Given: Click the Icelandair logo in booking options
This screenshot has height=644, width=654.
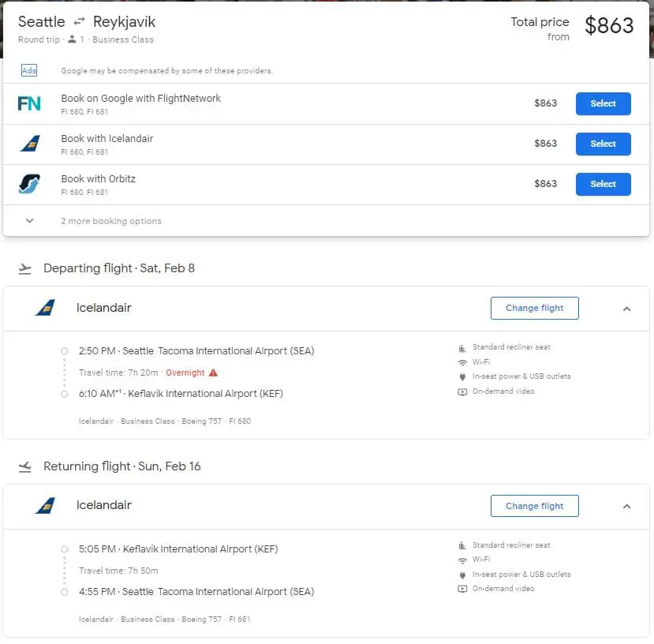Looking at the screenshot, I should pos(29,144).
